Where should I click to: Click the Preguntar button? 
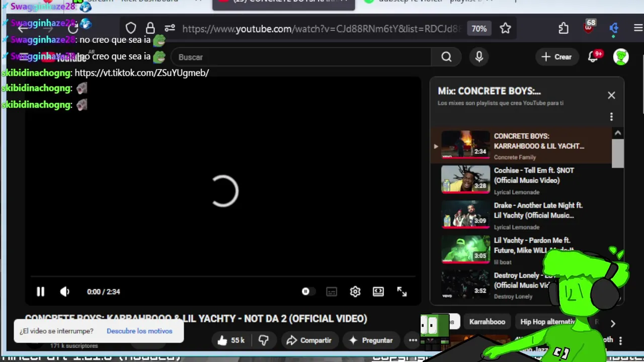[x=370, y=340]
